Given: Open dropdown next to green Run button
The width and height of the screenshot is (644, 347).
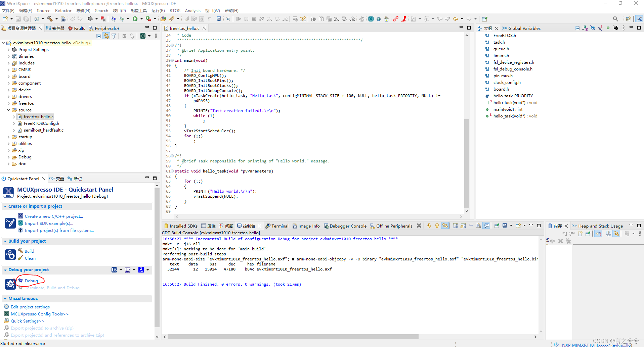Looking at the screenshot, I should coord(141,19).
